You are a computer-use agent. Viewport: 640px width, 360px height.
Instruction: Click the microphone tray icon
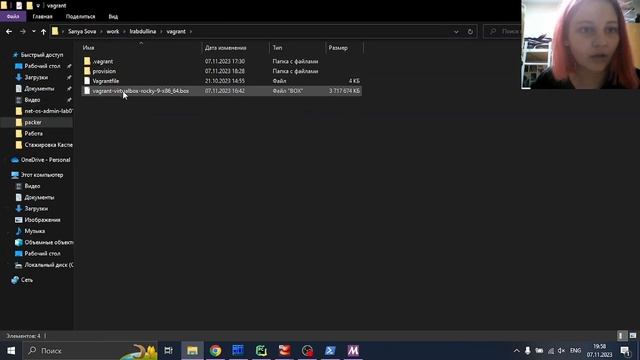click(x=528, y=351)
